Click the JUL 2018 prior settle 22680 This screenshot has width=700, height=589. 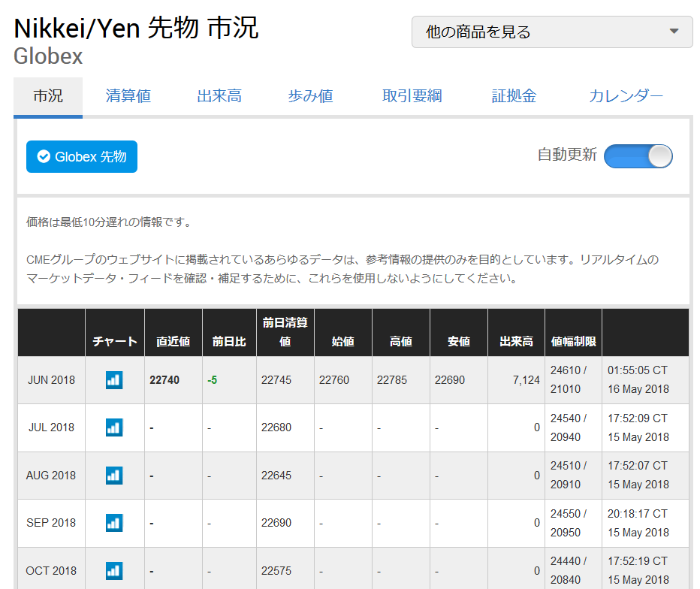(x=276, y=427)
